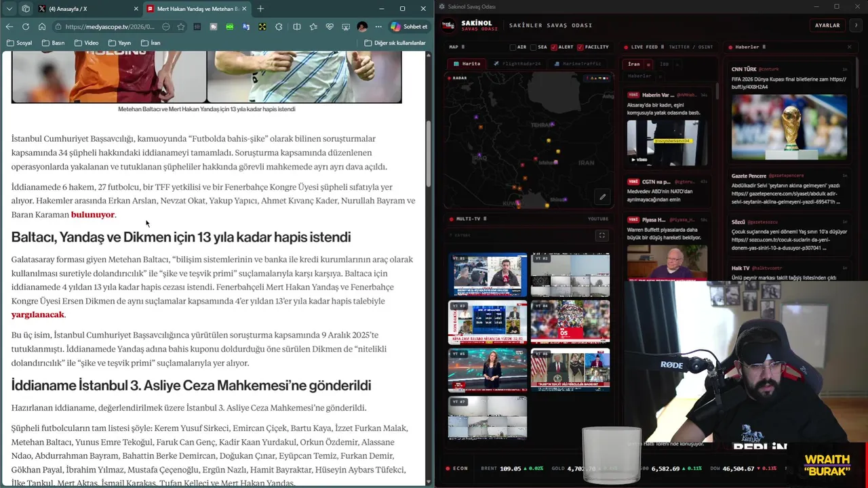The image size is (868, 488).
Task: Click the map edit pencil icon
Action: [x=602, y=197]
